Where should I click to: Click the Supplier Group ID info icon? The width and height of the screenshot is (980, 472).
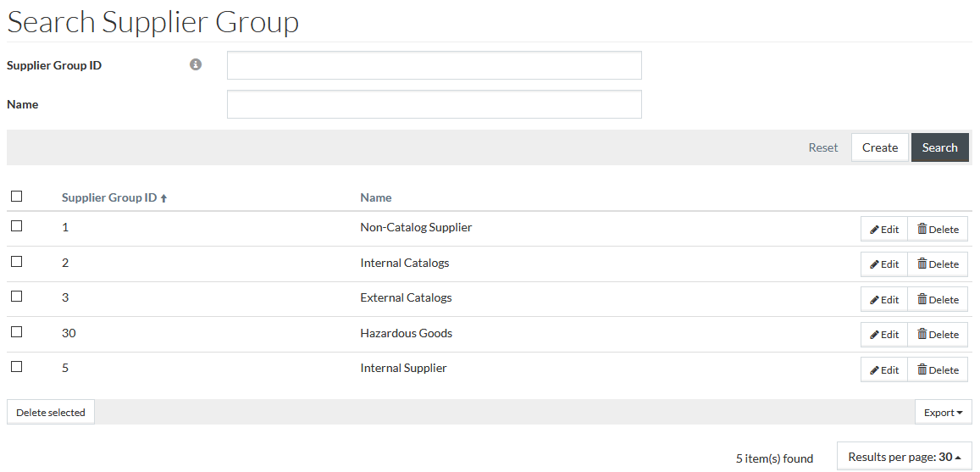tap(196, 64)
